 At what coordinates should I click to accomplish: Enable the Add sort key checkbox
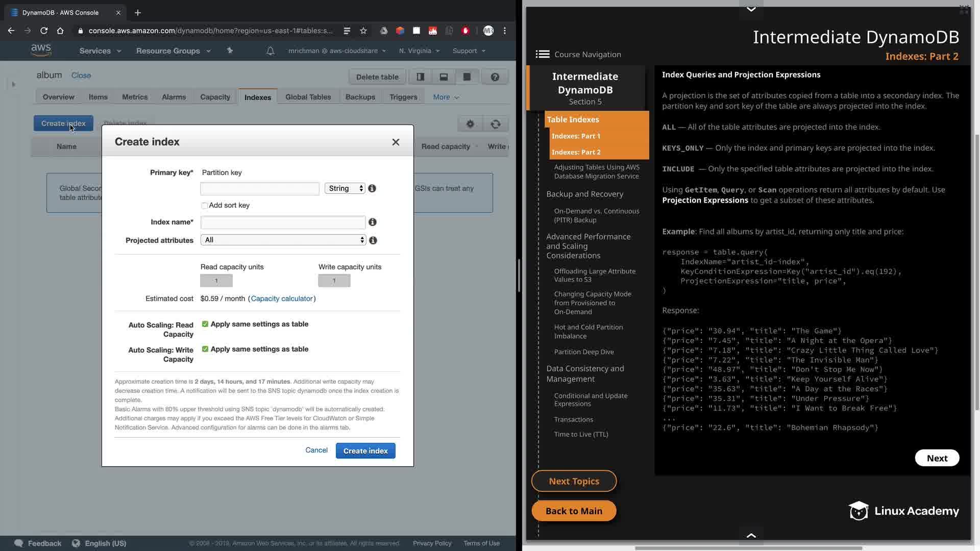pos(205,206)
